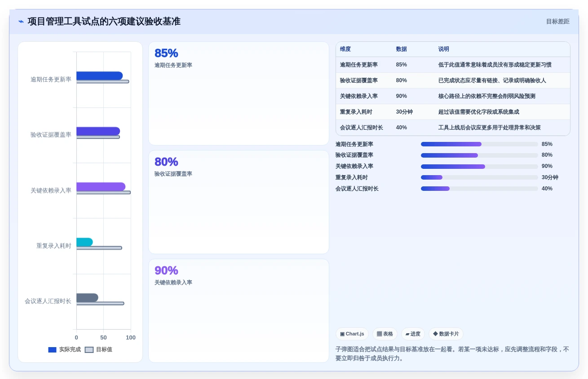Viewport: 588px width, 379px height.
Task: Click the cyan 重复录入耗时 actual bar in chart
Action: click(x=84, y=242)
